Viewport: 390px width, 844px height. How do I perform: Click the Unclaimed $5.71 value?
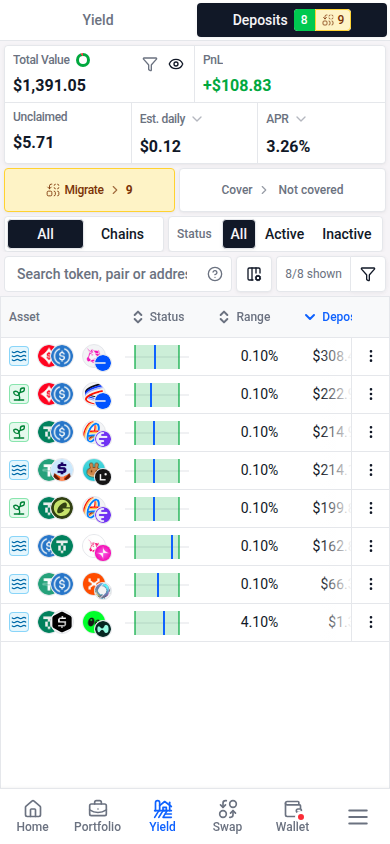[33, 143]
